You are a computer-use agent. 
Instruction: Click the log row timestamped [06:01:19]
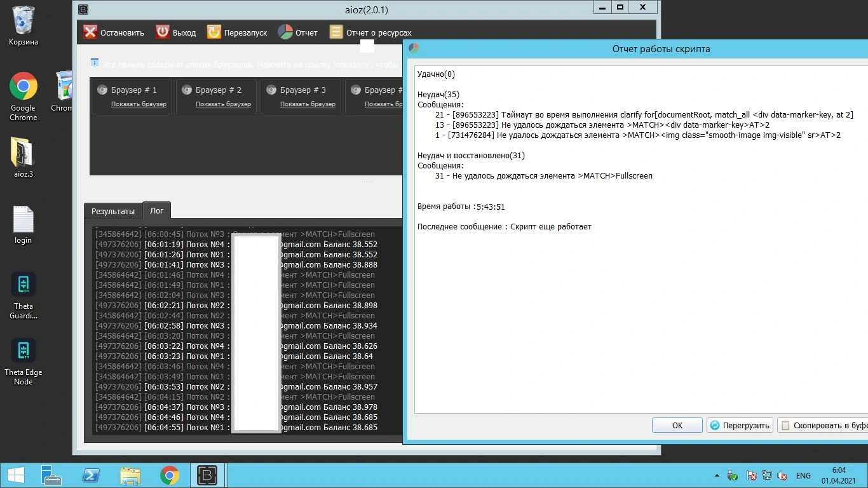(236, 245)
